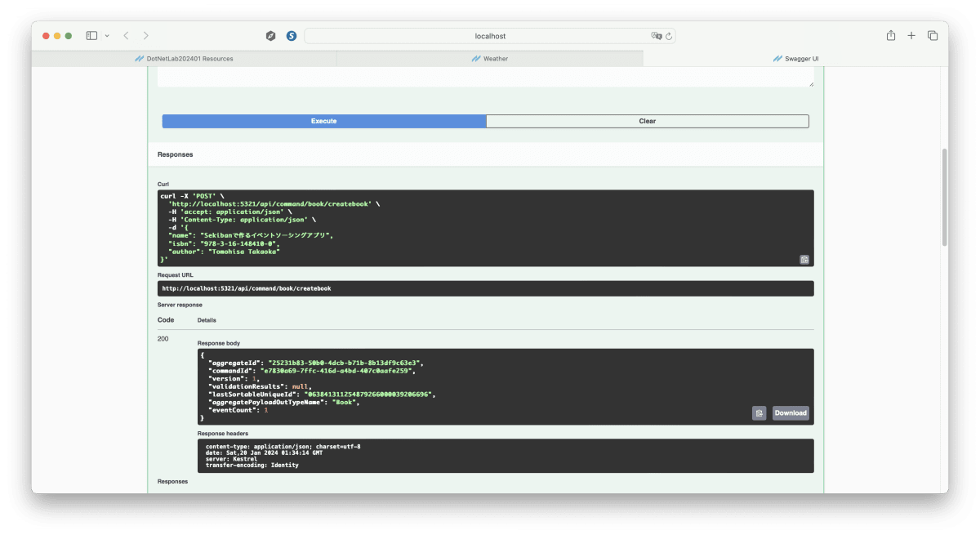Screen dimensions: 980x535
Task: Click the Safari sidebar toggle icon
Action: point(91,36)
